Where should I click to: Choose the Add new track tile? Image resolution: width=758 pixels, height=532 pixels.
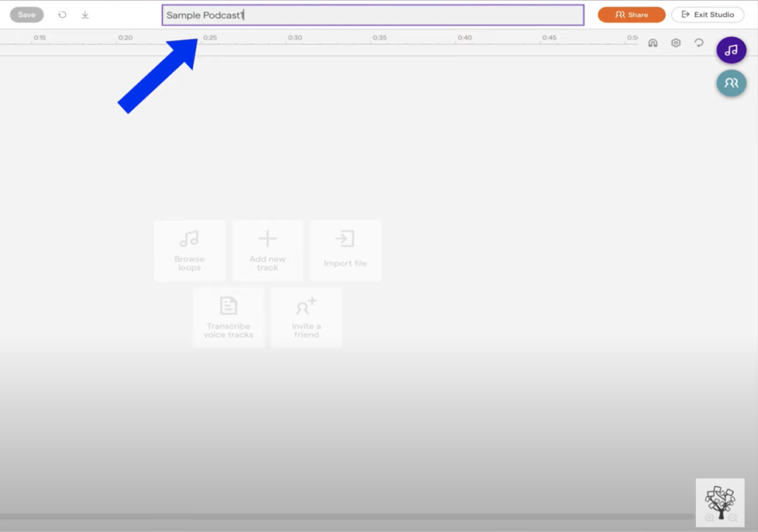[267, 251]
